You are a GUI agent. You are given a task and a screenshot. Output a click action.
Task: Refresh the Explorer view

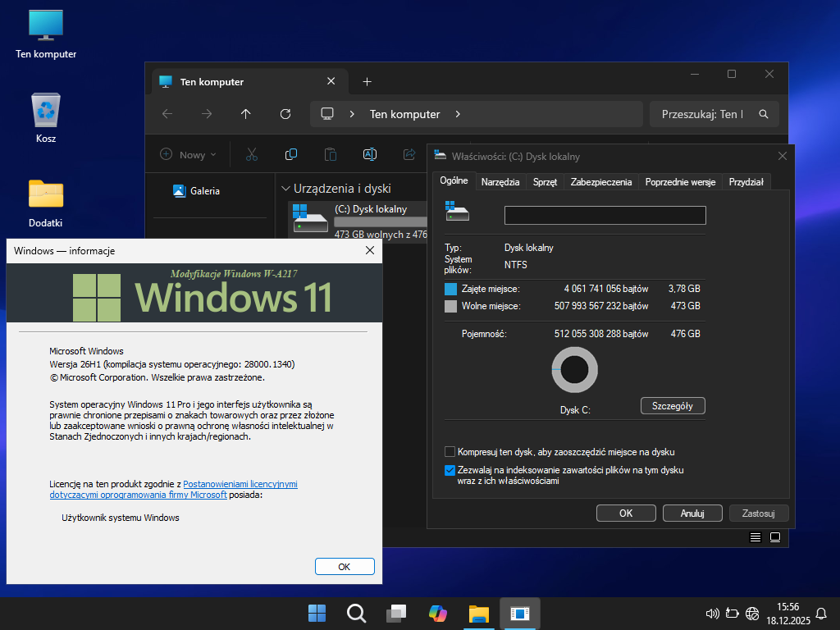pos(285,114)
